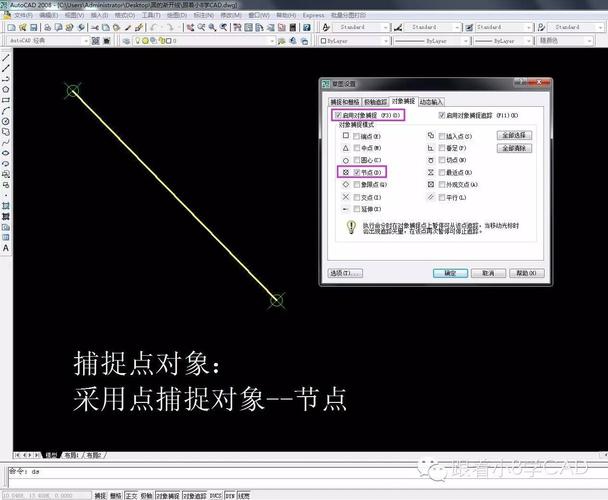Select the Circle tool in draw toolbar
Image resolution: width=608 pixels, height=500 pixels.
6,121
